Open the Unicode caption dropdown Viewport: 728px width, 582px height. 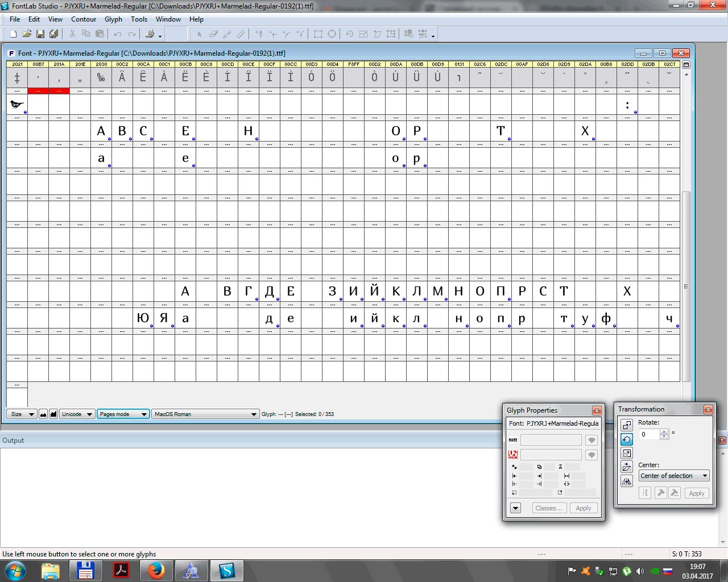click(77, 414)
